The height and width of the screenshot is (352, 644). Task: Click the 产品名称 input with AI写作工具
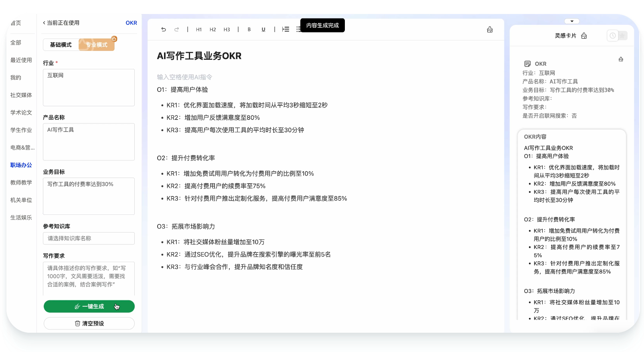pyautogui.click(x=89, y=142)
